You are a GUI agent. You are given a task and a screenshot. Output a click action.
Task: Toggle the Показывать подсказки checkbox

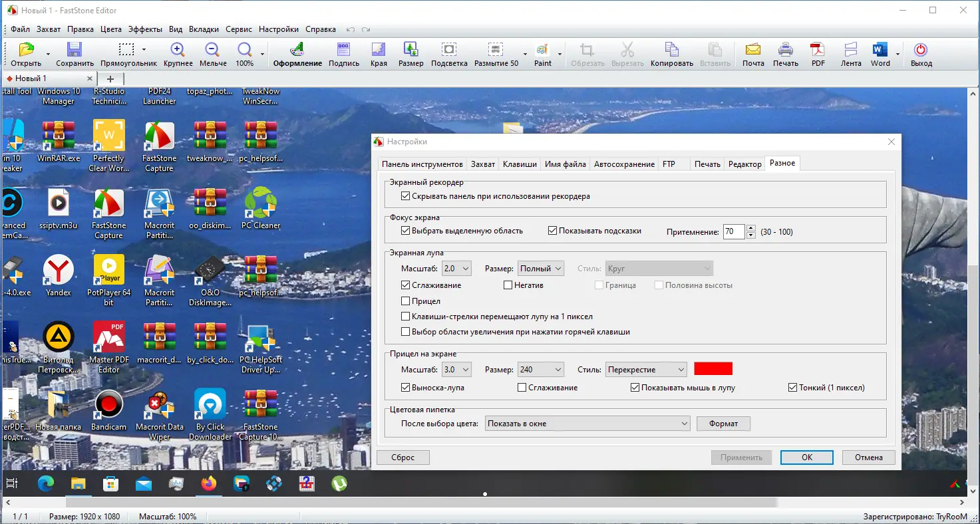[x=552, y=231]
